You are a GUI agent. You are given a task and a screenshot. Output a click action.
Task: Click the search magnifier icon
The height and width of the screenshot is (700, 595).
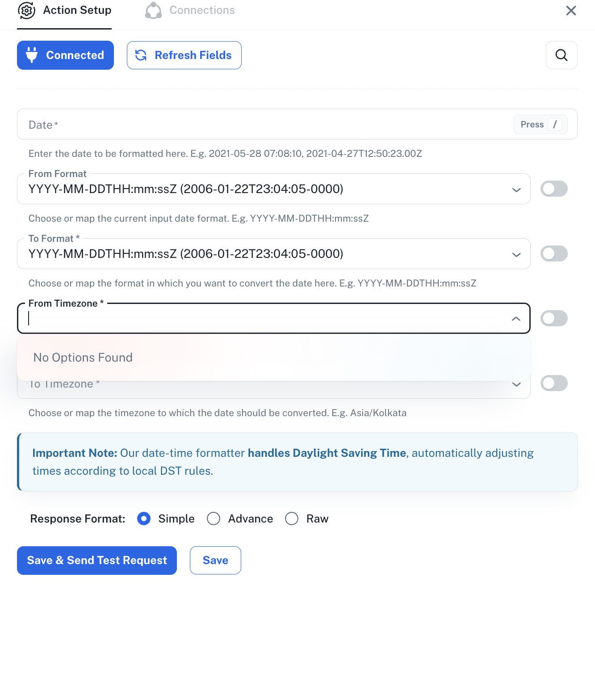(561, 55)
